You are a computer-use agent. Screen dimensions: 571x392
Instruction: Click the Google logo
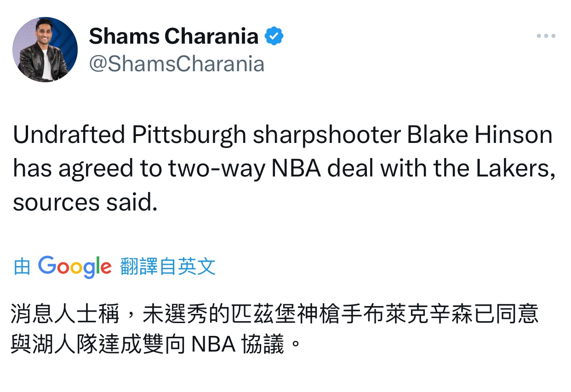(74, 267)
